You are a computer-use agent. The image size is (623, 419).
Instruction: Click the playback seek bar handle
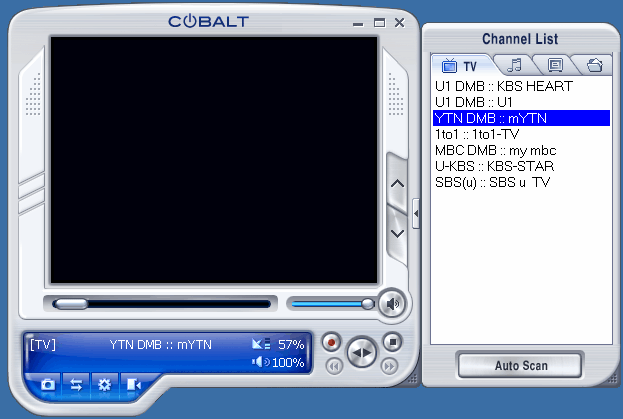[70, 304]
